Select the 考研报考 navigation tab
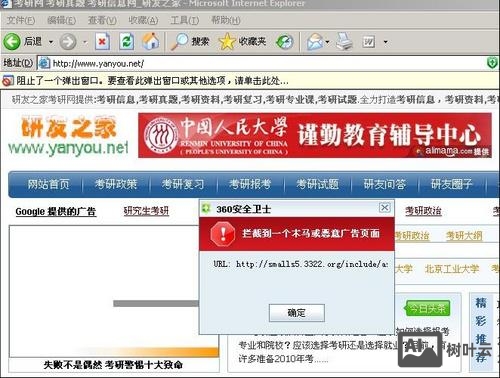This screenshot has height=378, width=500. (250, 184)
